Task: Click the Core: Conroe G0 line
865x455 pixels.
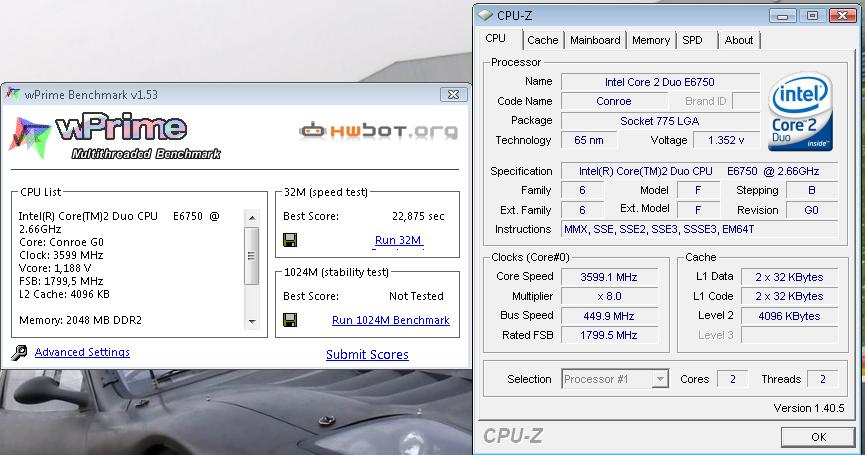Action: coord(61,242)
